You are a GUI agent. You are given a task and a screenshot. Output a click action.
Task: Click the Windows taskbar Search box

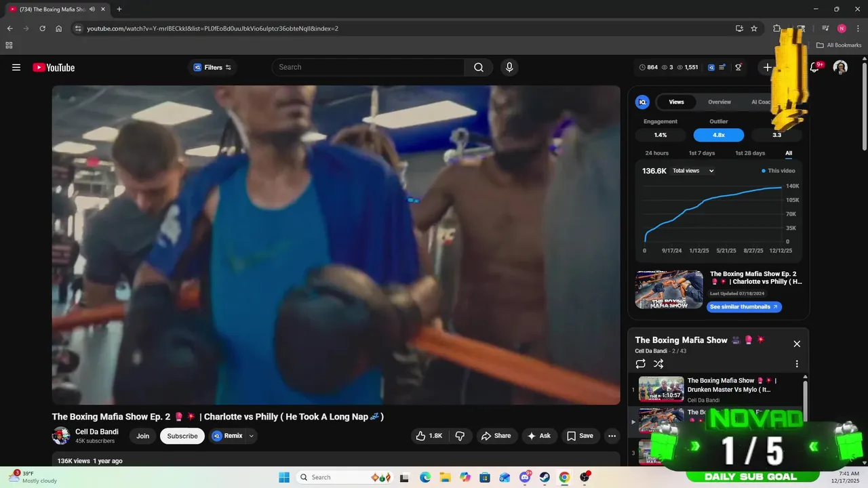pos(344,477)
